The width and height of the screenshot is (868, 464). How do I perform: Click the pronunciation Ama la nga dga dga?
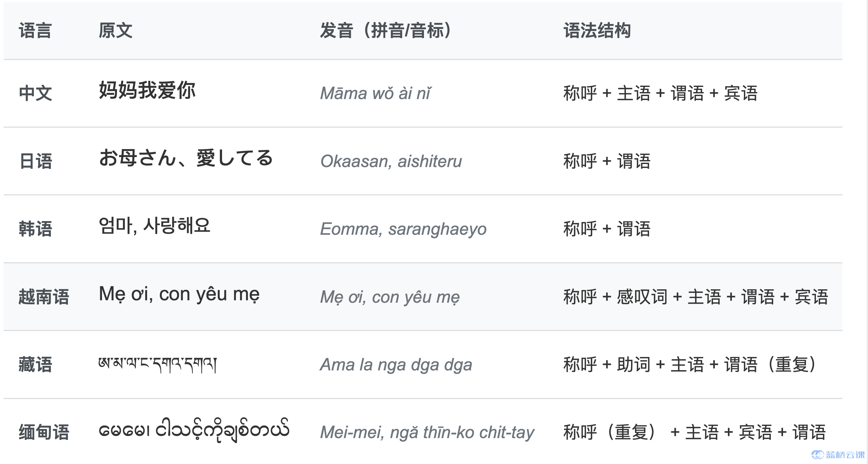pyautogui.click(x=396, y=365)
